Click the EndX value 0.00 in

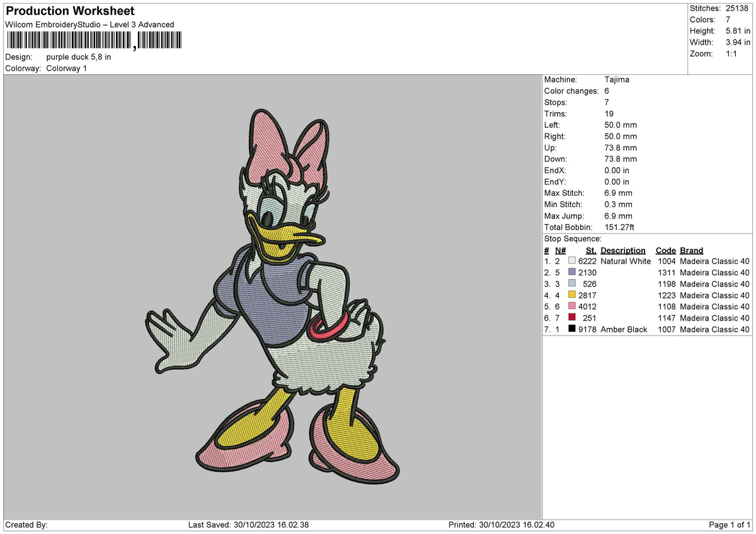tap(617, 170)
